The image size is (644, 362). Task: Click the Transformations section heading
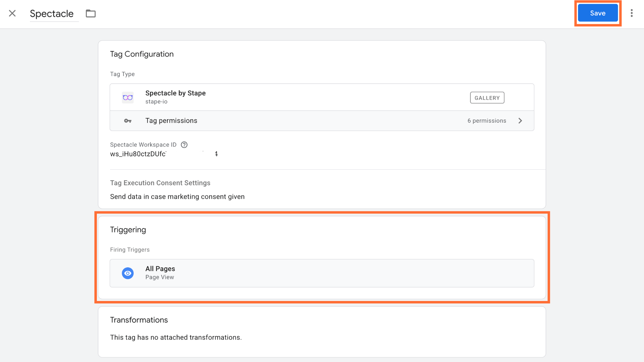[x=139, y=320]
